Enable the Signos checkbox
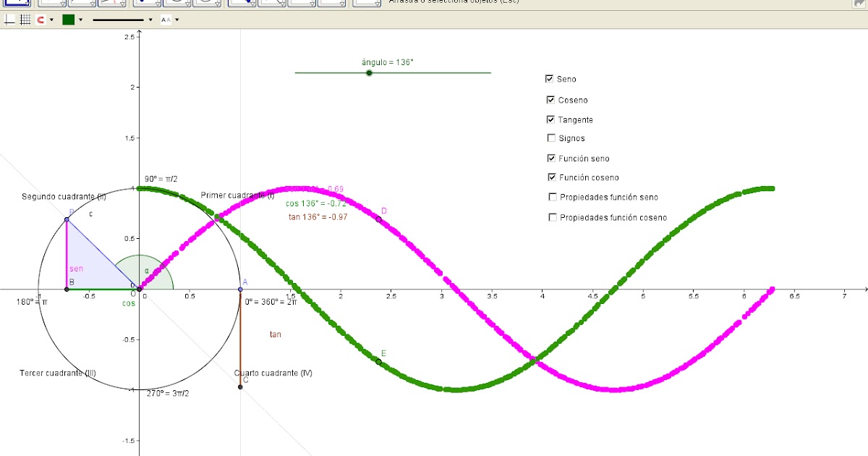This screenshot has height=456, width=868. [551, 138]
